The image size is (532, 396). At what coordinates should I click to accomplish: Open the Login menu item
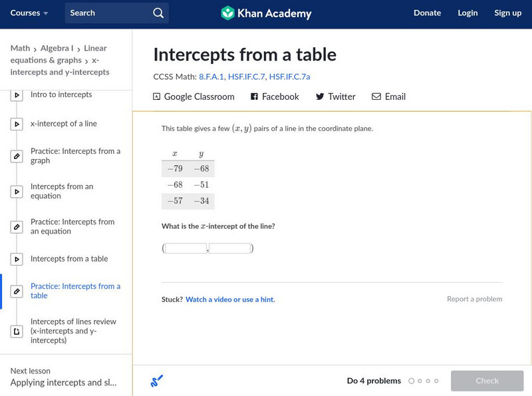tap(467, 13)
